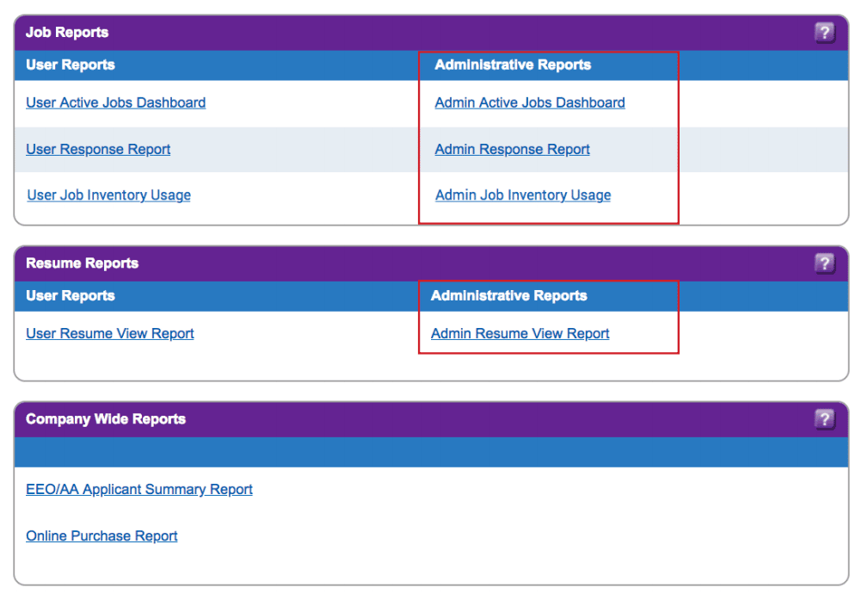The width and height of the screenshot is (868, 600).
Task: View Admin Job Inventory Usage report
Action: pyautogui.click(x=523, y=195)
